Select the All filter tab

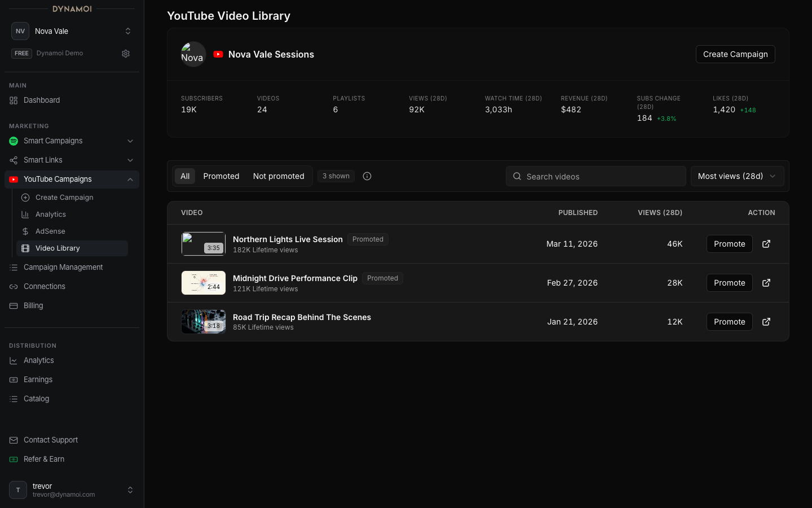185,176
